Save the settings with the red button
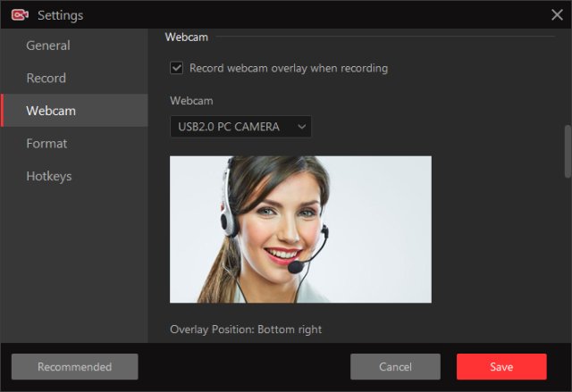Image resolution: width=572 pixels, height=392 pixels. tap(501, 366)
